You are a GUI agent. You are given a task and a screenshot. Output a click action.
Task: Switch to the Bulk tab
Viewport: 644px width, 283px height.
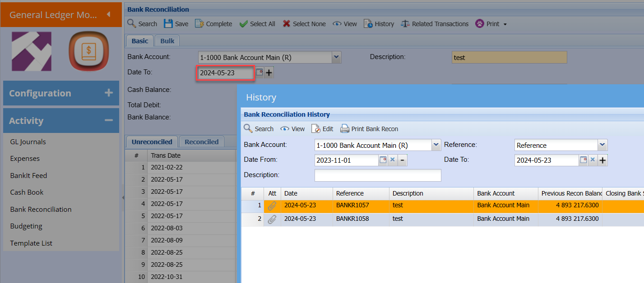(167, 41)
